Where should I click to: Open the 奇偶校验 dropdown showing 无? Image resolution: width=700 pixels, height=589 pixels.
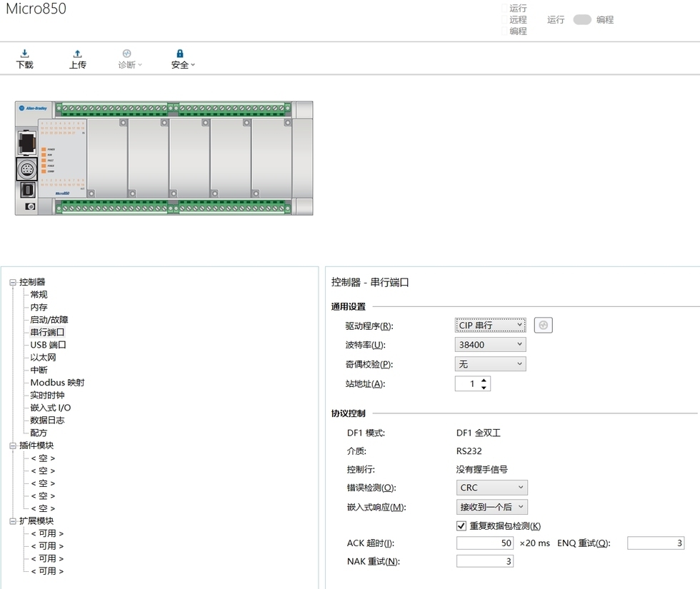[491, 364]
